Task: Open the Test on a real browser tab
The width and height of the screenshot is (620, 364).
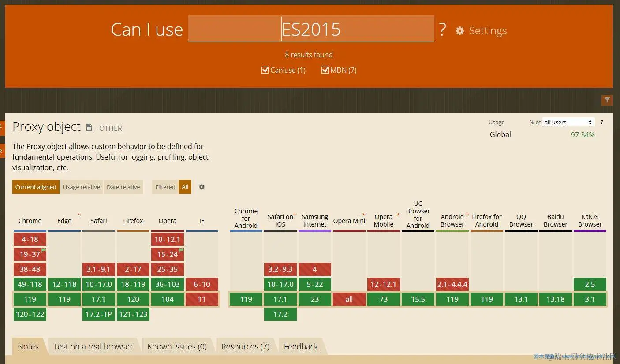Action: click(93, 347)
